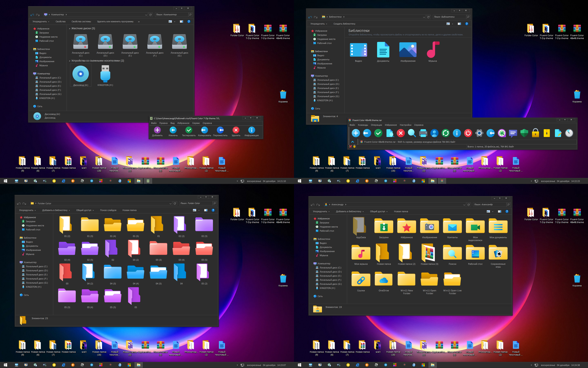Open Добавить в библиотеку dropdown in Folder Color window
588x368 pixels.
(56, 210)
